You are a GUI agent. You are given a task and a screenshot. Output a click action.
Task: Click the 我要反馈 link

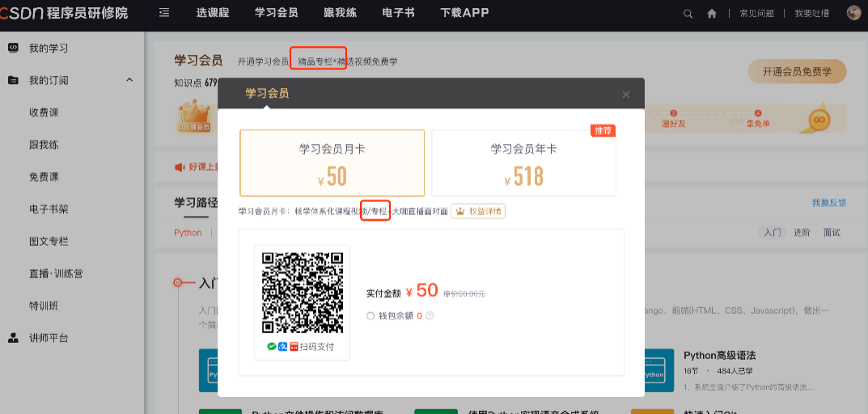click(x=829, y=203)
